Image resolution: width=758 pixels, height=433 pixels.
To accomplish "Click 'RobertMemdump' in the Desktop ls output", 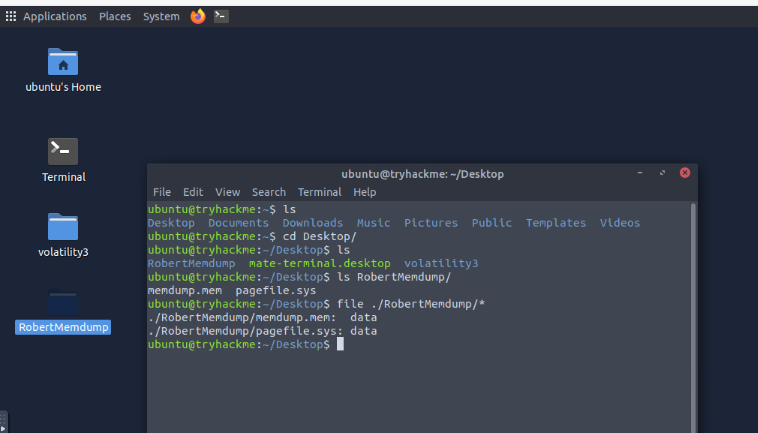I will (x=191, y=263).
